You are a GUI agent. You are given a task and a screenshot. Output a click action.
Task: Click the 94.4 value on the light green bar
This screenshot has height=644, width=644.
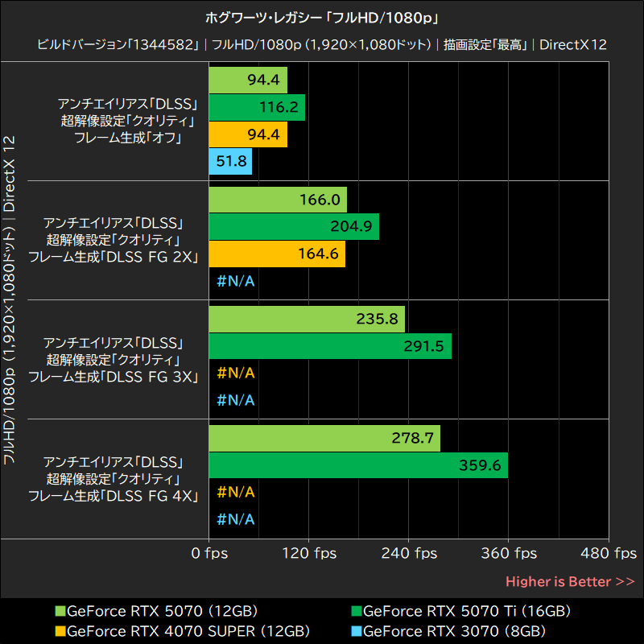(x=264, y=80)
